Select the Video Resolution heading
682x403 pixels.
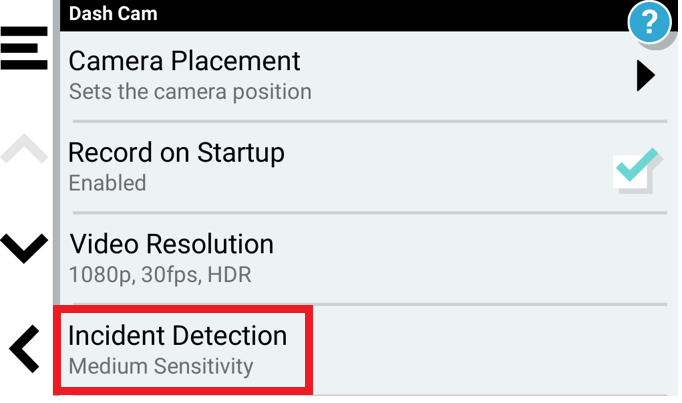(x=171, y=244)
